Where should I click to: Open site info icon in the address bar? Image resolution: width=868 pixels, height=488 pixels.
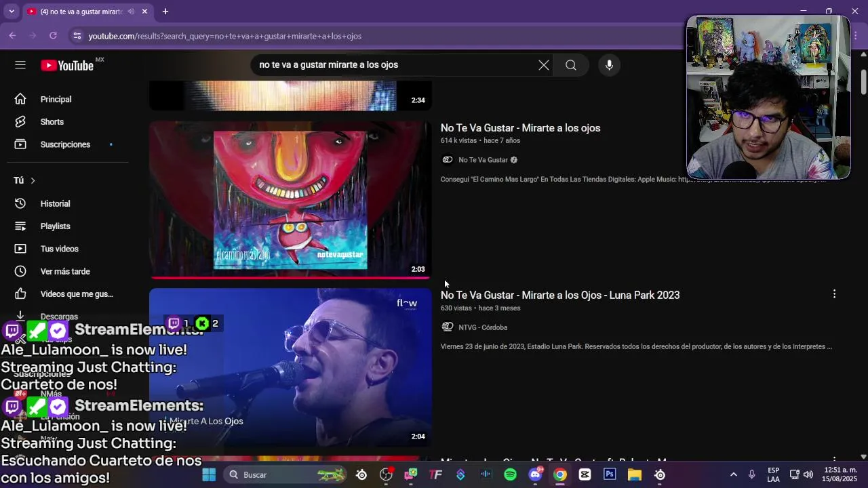coord(77,36)
